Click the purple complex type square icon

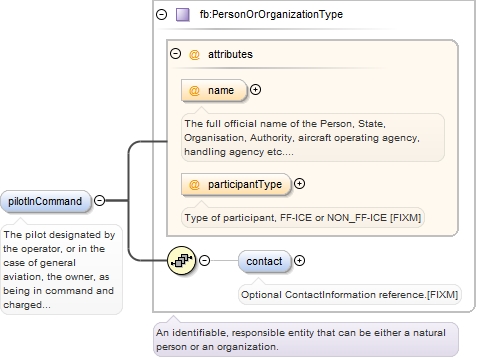(183, 15)
